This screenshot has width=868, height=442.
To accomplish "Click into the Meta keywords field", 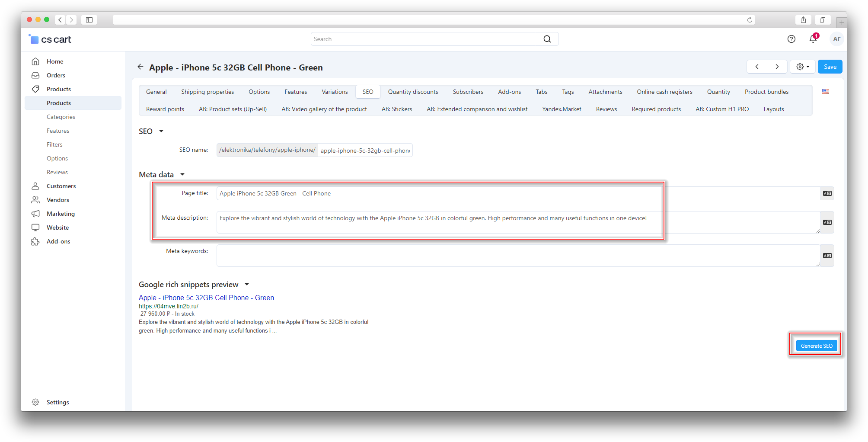I will point(518,256).
